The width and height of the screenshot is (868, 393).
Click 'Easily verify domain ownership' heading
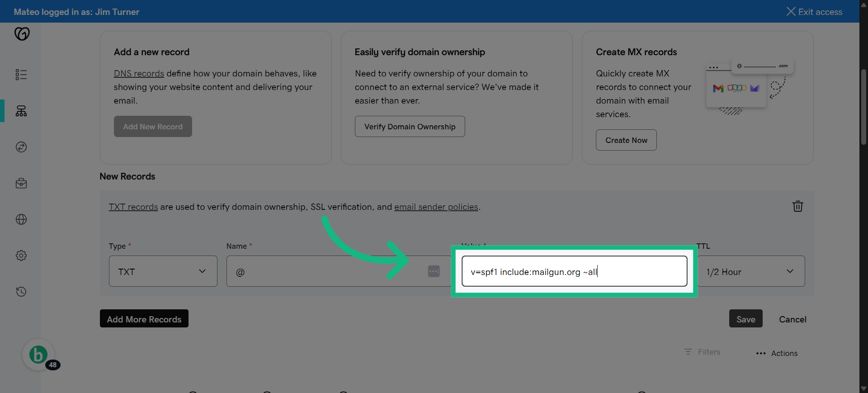(x=420, y=52)
